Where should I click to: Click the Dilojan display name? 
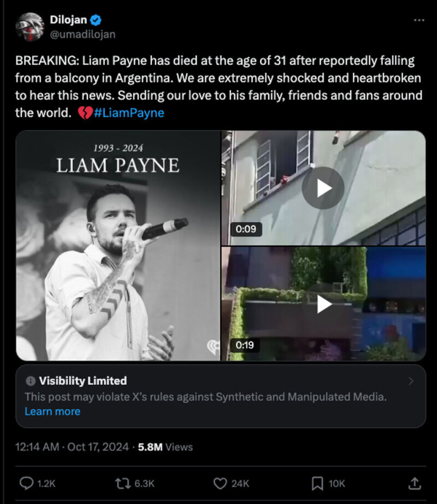(x=68, y=20)
